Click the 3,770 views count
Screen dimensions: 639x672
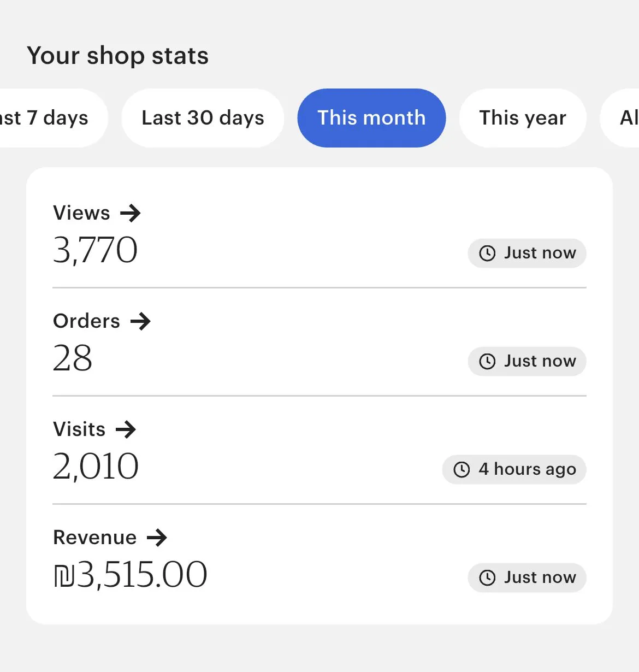pos(95,250)
